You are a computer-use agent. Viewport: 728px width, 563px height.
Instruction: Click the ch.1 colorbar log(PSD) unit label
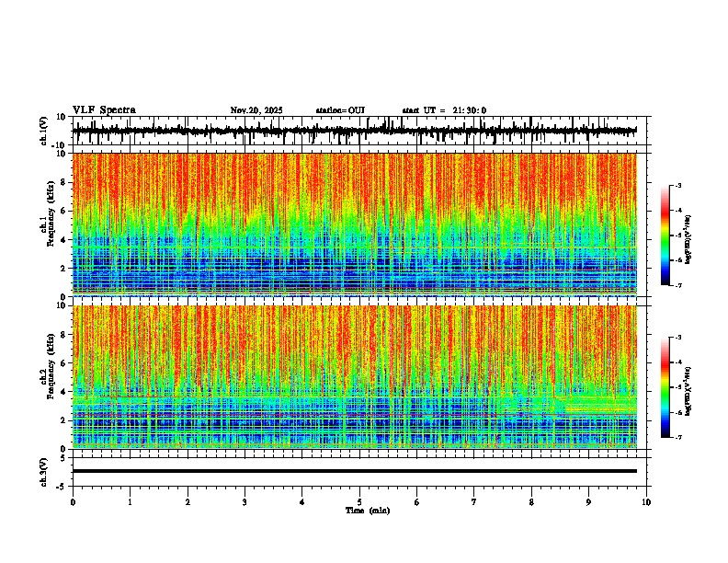[x=688, y=239]
